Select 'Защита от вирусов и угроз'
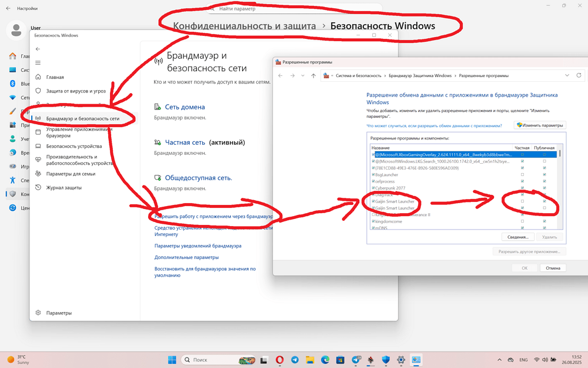This screenshot has width=588, height=368. [x=76, y=91]
